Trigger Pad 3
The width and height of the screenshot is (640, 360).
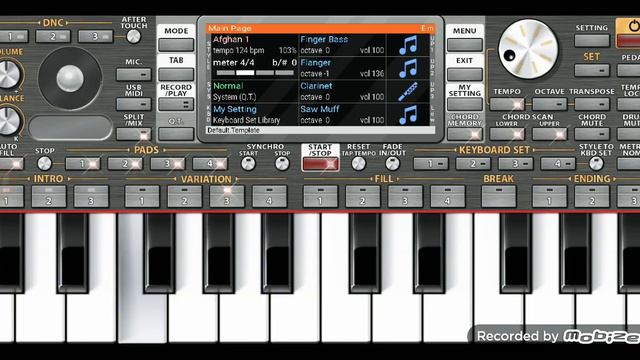click(x=167, y=164)
